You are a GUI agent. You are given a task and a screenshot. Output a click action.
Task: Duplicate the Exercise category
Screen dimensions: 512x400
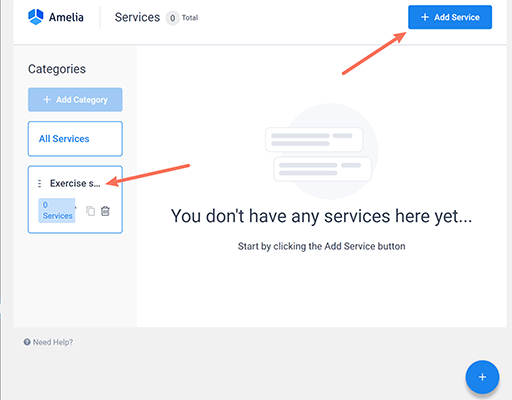(90, 211)
